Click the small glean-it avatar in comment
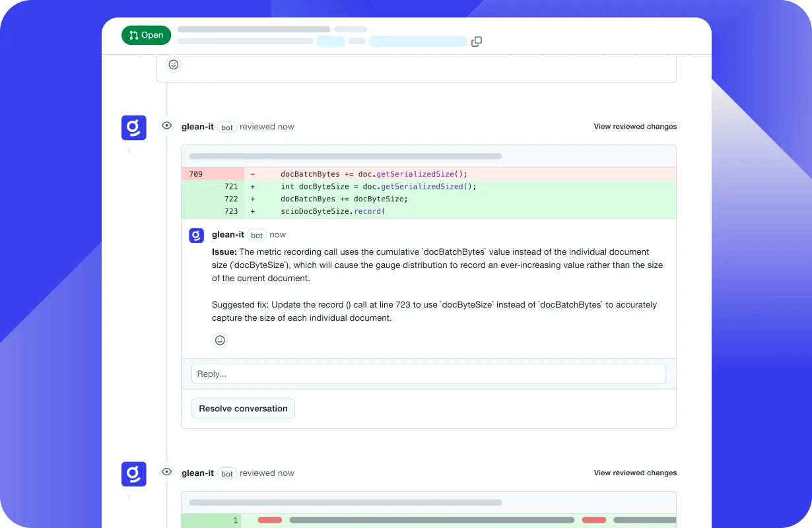The width and height of the screenshot is (812, 528). pos(196,236)
